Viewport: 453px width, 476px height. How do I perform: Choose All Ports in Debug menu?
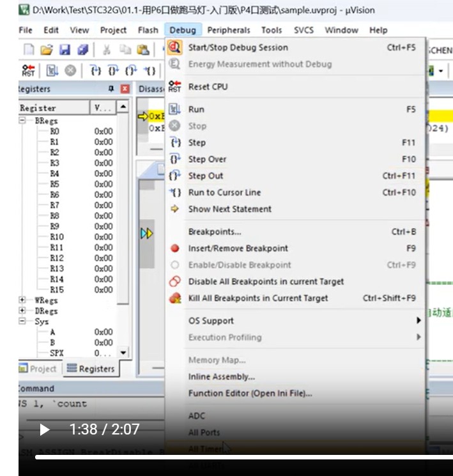[296, 433]
